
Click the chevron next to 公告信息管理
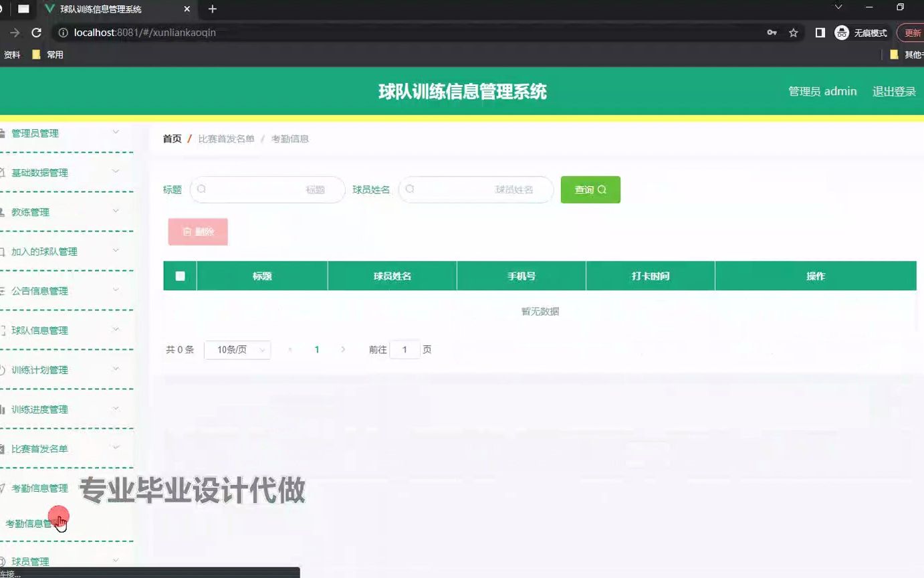pyautogui.click(x=116, y=290)
